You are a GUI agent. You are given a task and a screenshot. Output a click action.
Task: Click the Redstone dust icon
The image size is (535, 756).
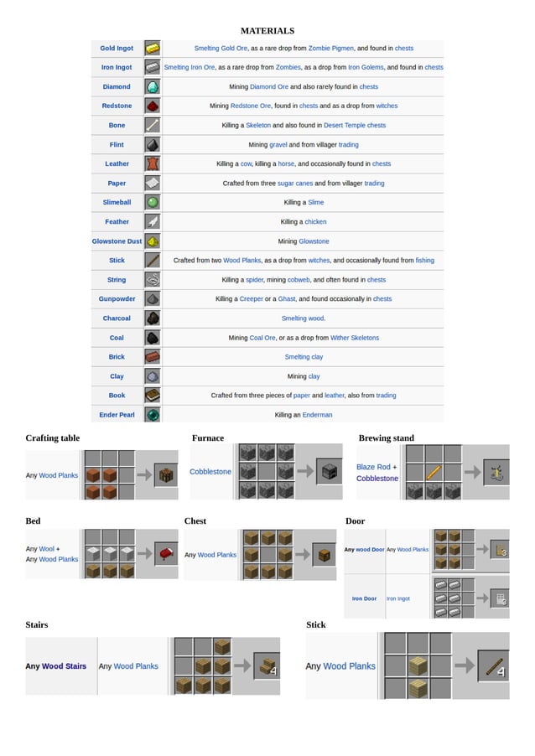(x=153, y=106)
